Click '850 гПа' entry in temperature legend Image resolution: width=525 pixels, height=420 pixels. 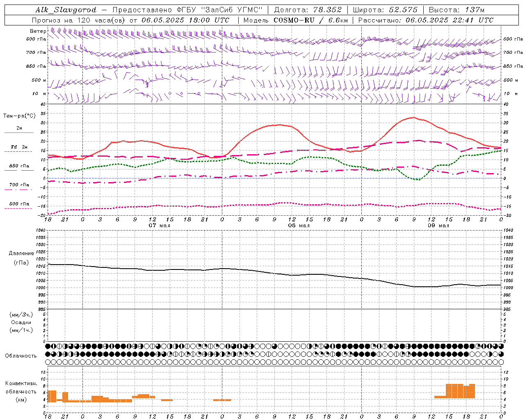click(19, 166)
